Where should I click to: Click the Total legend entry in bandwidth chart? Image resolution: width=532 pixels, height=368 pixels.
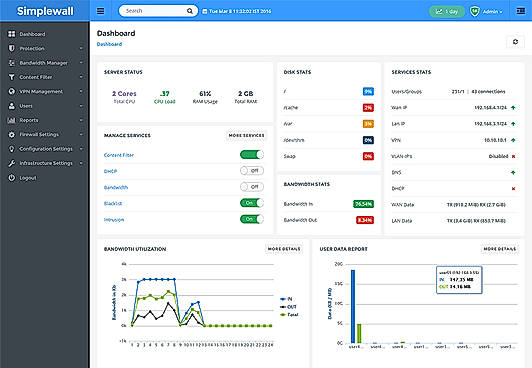pos(289,315)
